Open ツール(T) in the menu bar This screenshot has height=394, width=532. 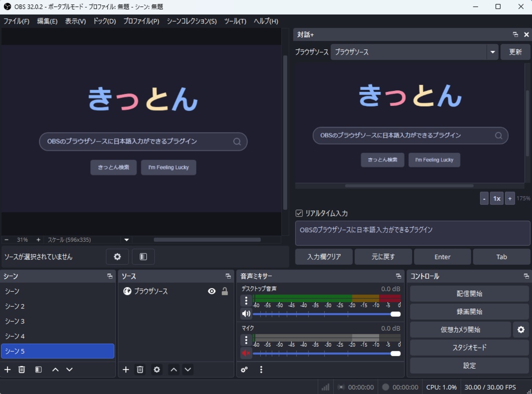234,21
